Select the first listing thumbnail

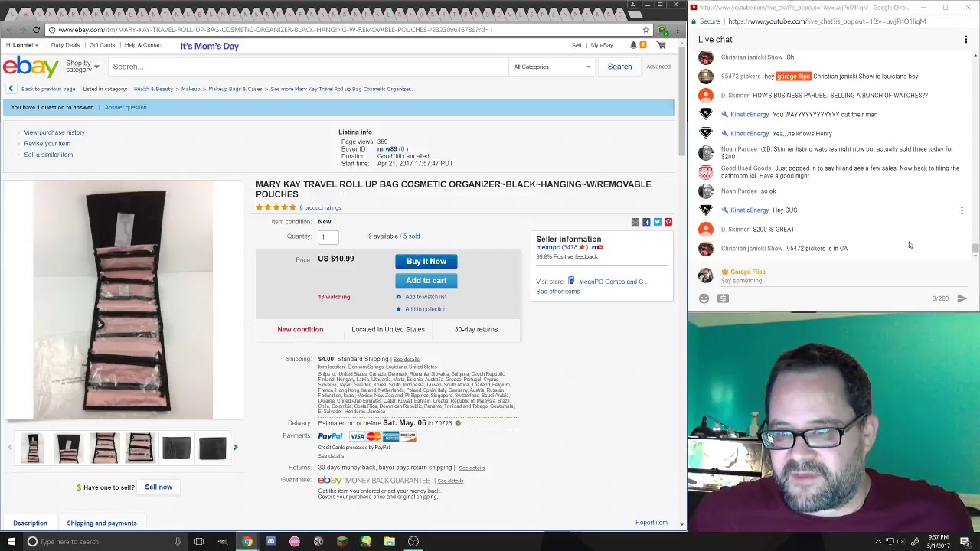click(x=32, y=448)
